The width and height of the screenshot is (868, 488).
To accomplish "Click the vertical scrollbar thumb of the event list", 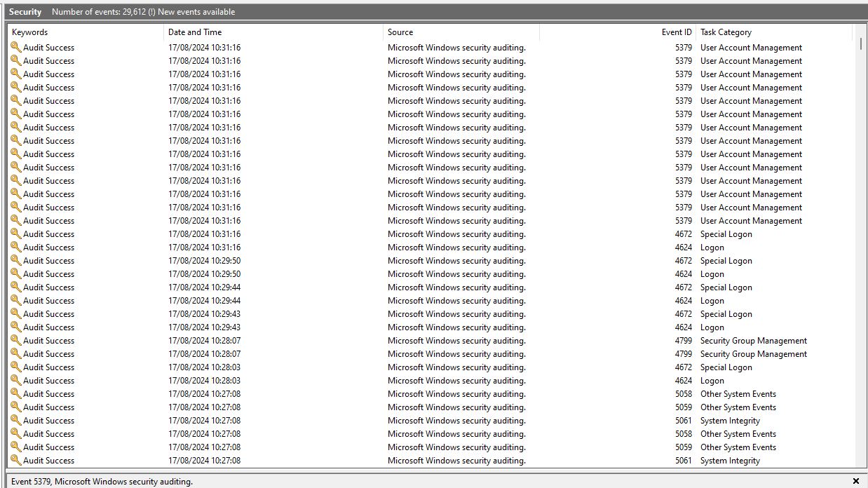I will click(x=861, y=44).
